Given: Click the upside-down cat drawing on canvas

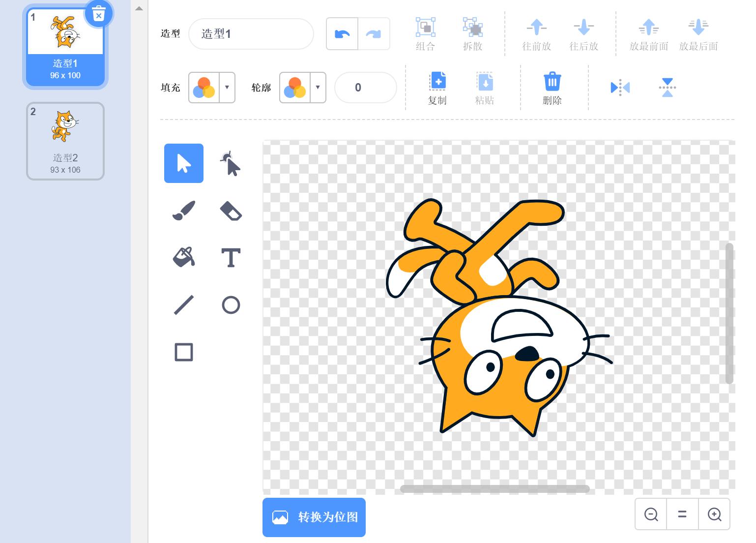Looking at the screenshot, I should pos(499,317).
